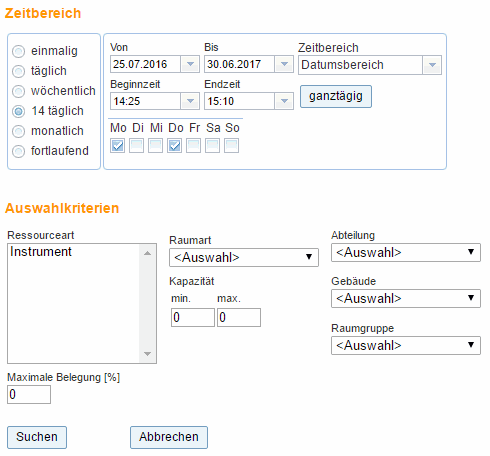Choose the monatlich recurrence option
The image size is (490, 456).
click(x=18, y=131)
